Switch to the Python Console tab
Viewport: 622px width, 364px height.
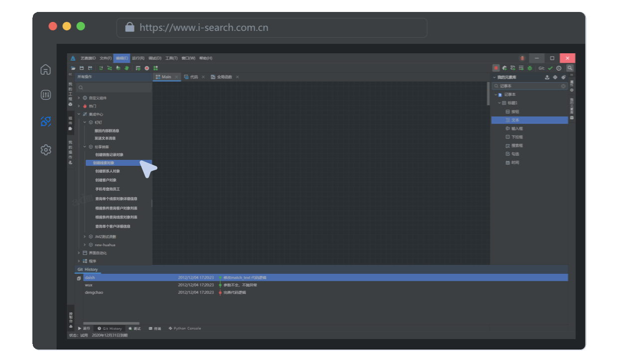185,329
